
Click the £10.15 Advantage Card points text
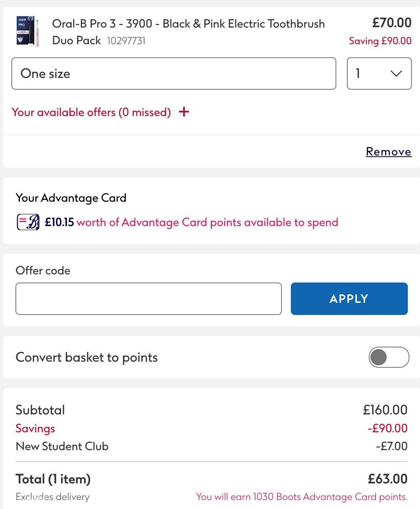tap(59, 222)
